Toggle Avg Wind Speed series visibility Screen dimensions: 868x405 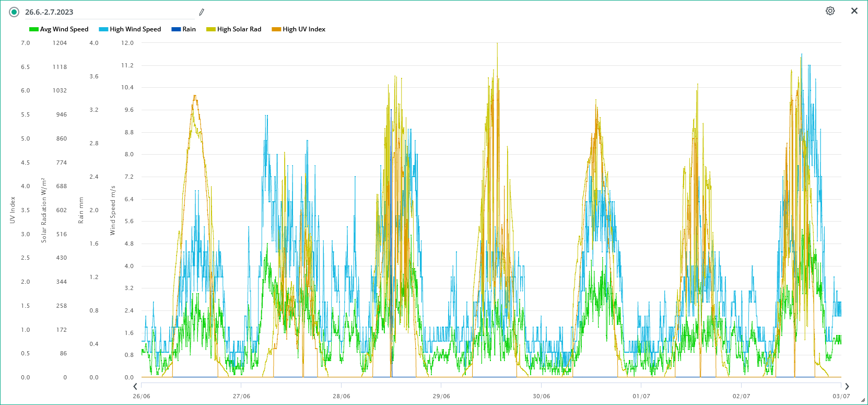click(64, 29)
